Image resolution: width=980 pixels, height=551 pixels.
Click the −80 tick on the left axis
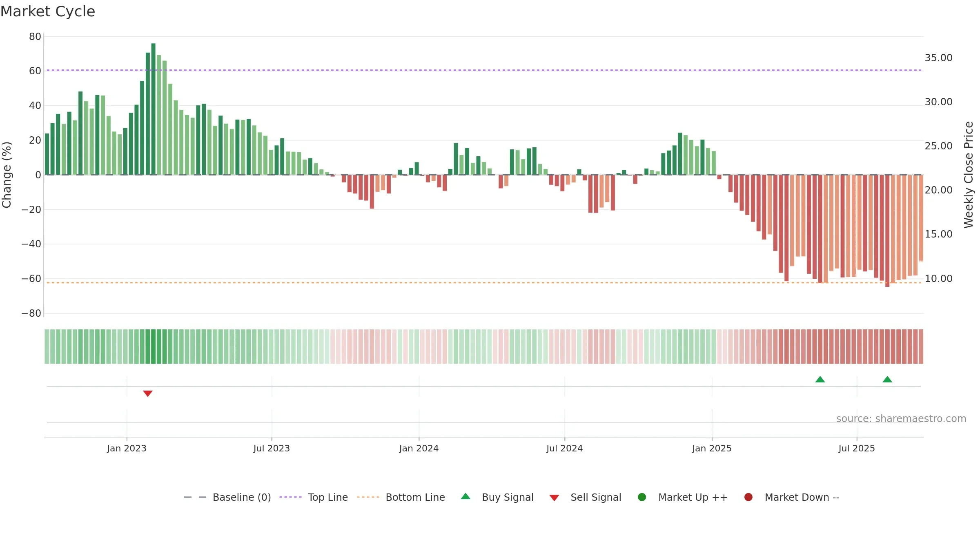31,313
